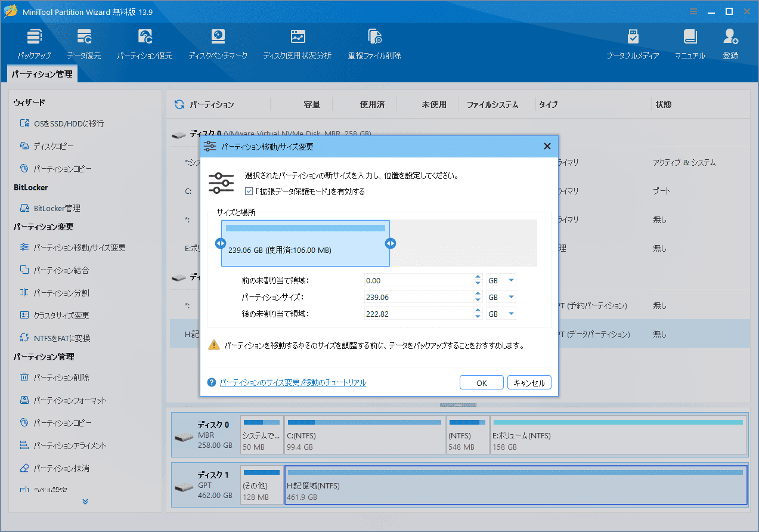The width and height of the screenshot is (759, 532).
Task: Open パーティションのサイズ変更/移動のチュートリアル link
Action: [x=293, y=382]
